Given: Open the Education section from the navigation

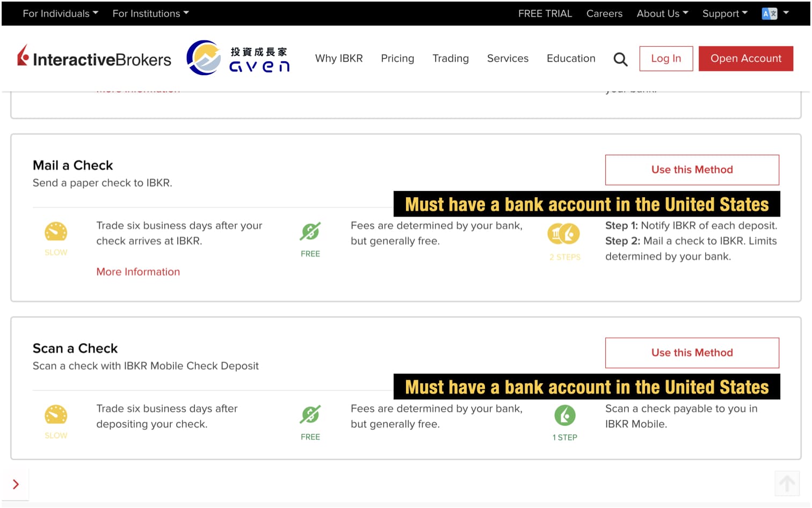Looking at the screenshot, I should point(571,59).
